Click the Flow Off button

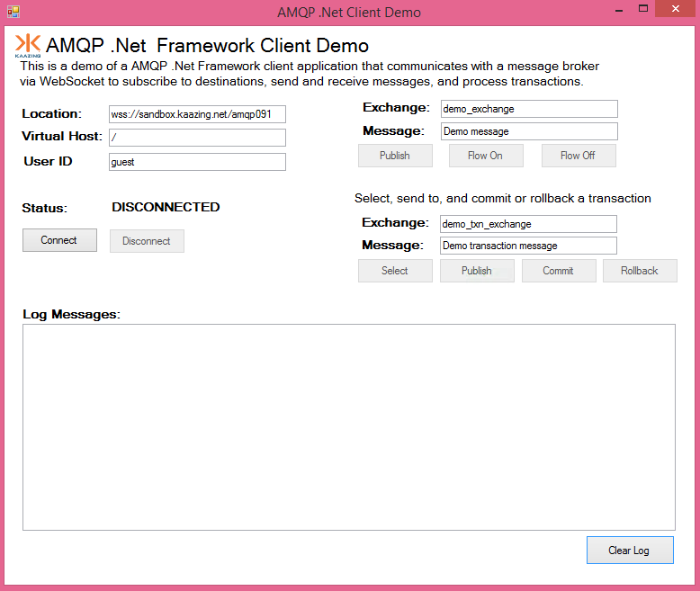(579, 156)
